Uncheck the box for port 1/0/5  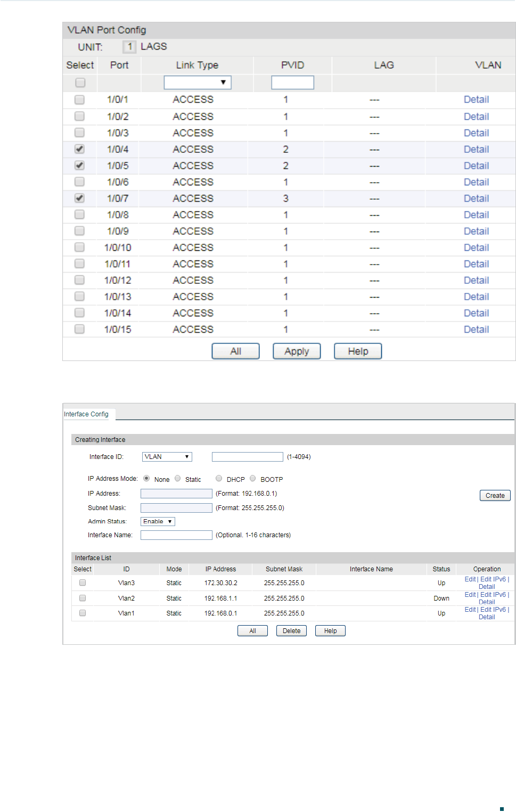79,166
